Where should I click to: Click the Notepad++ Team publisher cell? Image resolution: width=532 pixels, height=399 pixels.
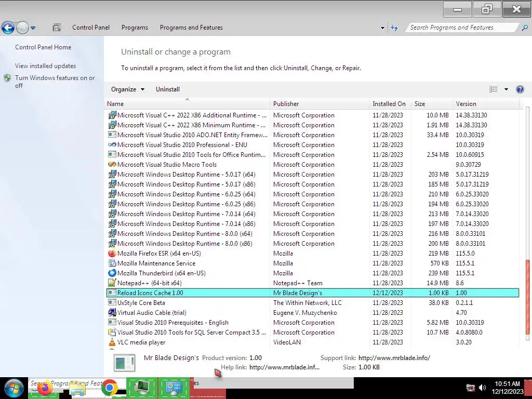coord(298,283)
